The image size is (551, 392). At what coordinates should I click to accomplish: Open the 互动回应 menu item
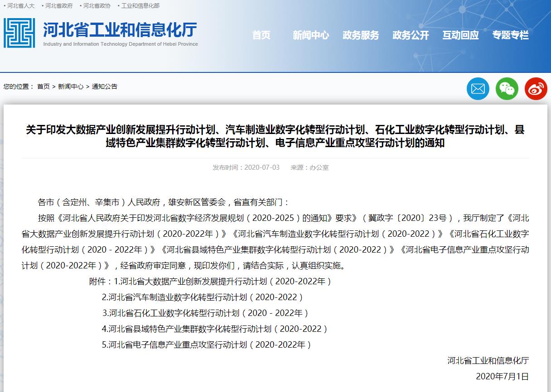(460, 35)
